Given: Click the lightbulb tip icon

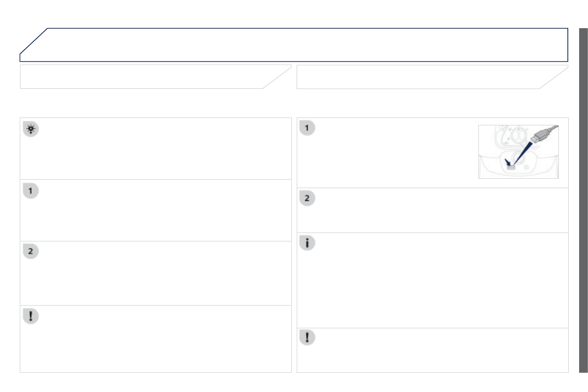Looking at the screenshot, I should (31, 129).
